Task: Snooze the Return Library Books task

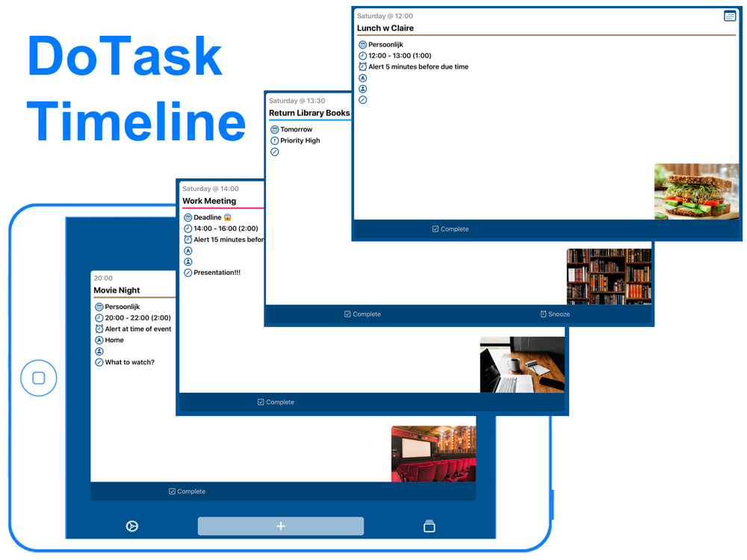Action: 554,314
